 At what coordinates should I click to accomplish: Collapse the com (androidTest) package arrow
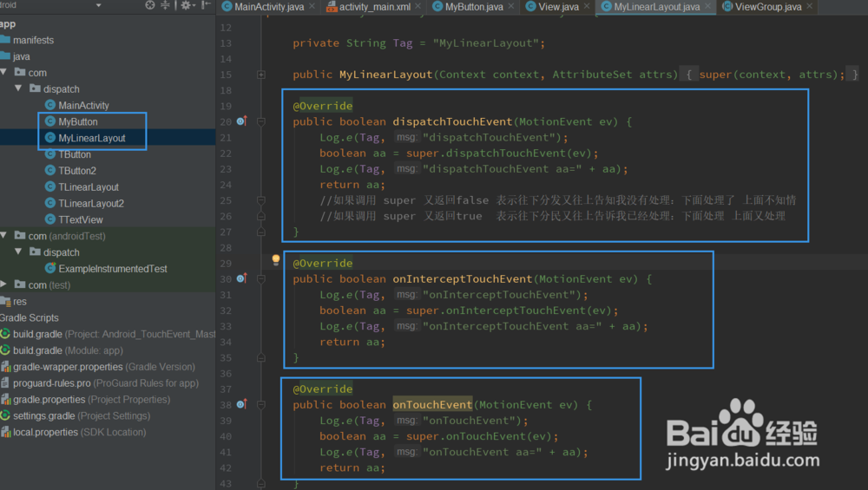[x=3, y=235]
